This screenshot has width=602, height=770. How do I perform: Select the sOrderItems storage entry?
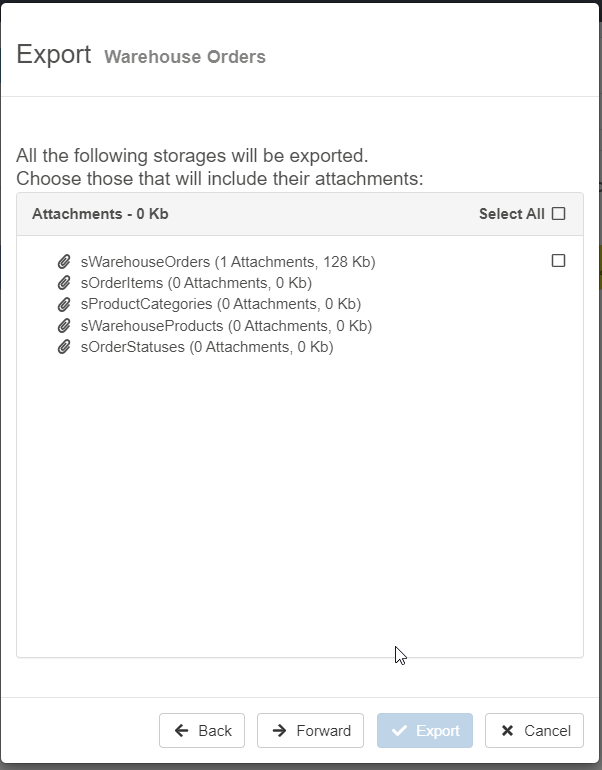(196, 283)
